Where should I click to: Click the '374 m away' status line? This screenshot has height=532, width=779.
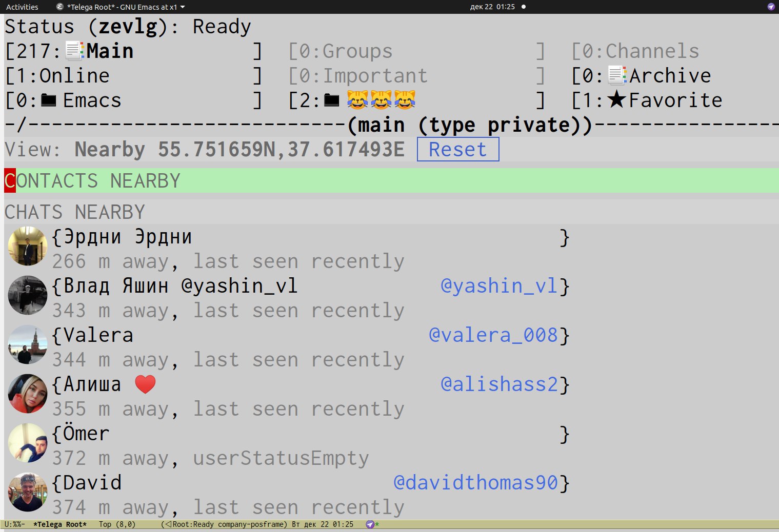pyautogui.click(x=228, y=507)
